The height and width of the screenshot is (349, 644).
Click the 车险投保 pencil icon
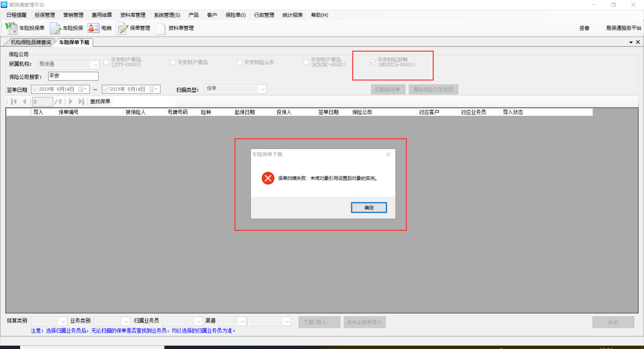(55, 28)
